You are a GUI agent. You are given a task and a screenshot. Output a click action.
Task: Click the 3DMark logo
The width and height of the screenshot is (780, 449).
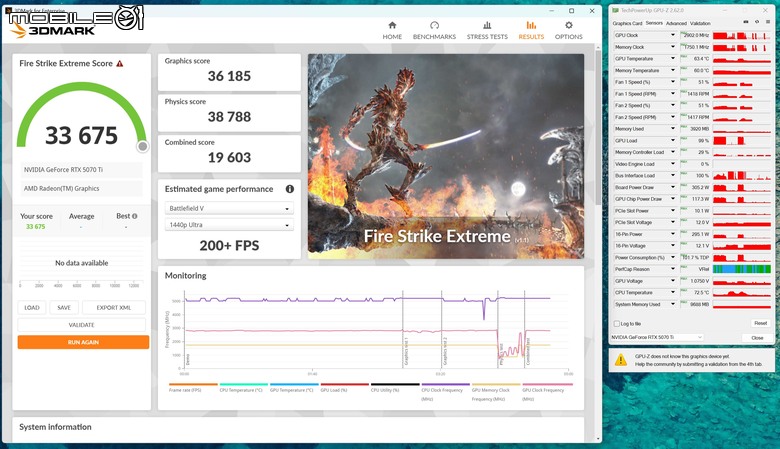tap(52, 31)
